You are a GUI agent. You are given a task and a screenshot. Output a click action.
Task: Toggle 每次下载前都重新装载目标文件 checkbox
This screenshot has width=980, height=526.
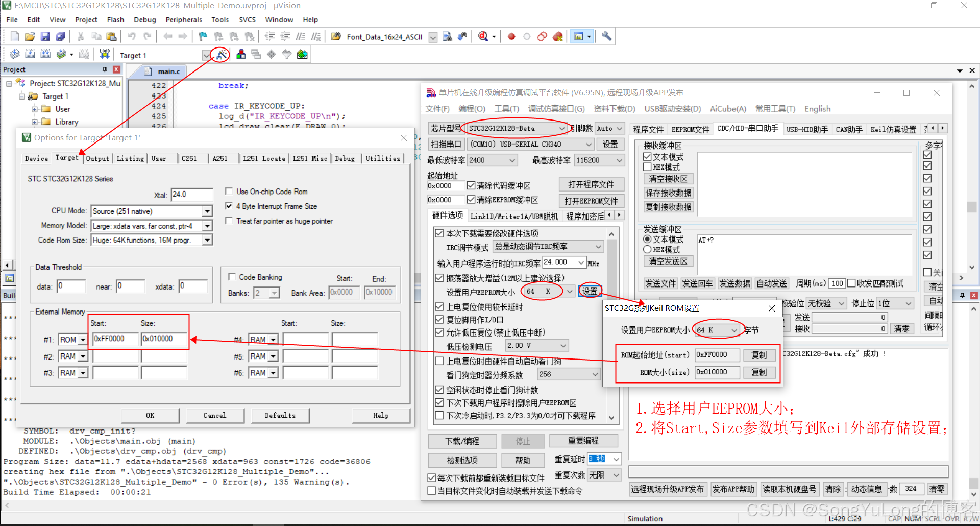[x=431, y=478]
